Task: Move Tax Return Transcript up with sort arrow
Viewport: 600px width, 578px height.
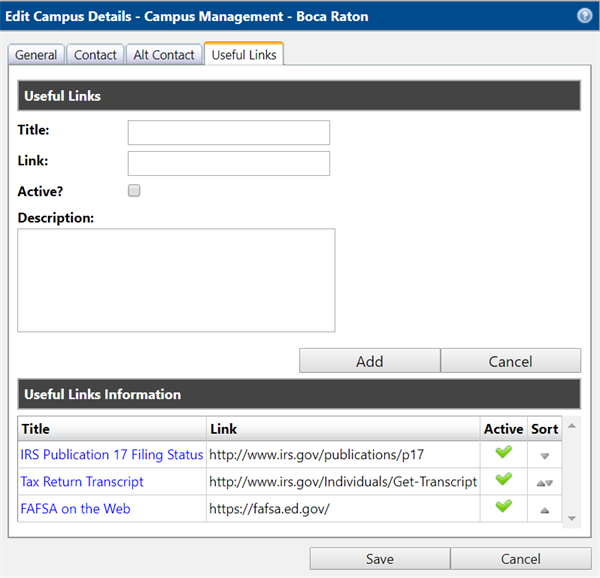Action: [540, 482]
